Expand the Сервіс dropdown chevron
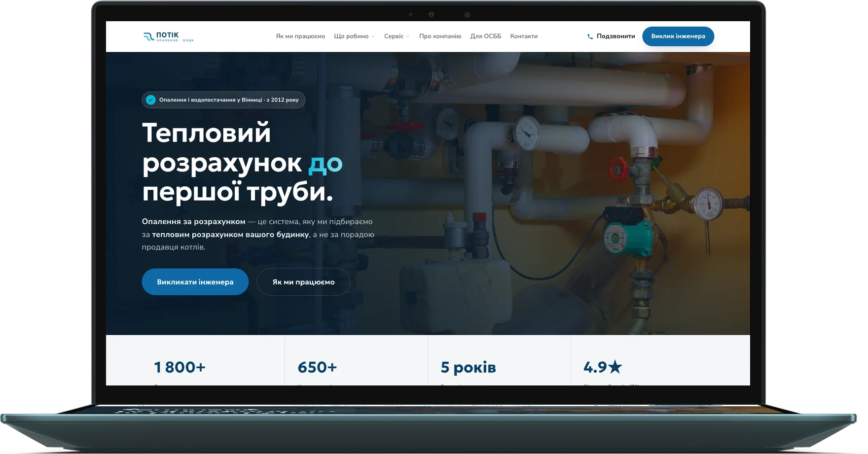Image resolution: width=868 pixels, height=454 pixels. (408, 36)
